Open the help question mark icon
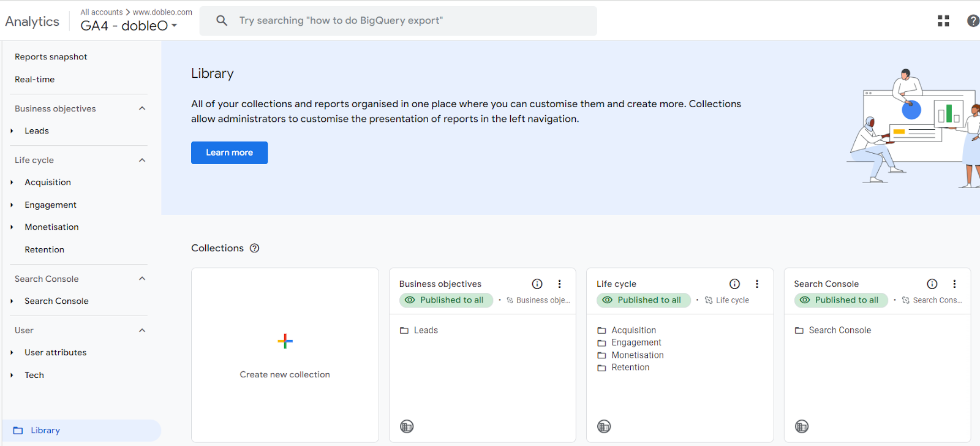This screenshot has width=980, height=446. click(973, 21)
